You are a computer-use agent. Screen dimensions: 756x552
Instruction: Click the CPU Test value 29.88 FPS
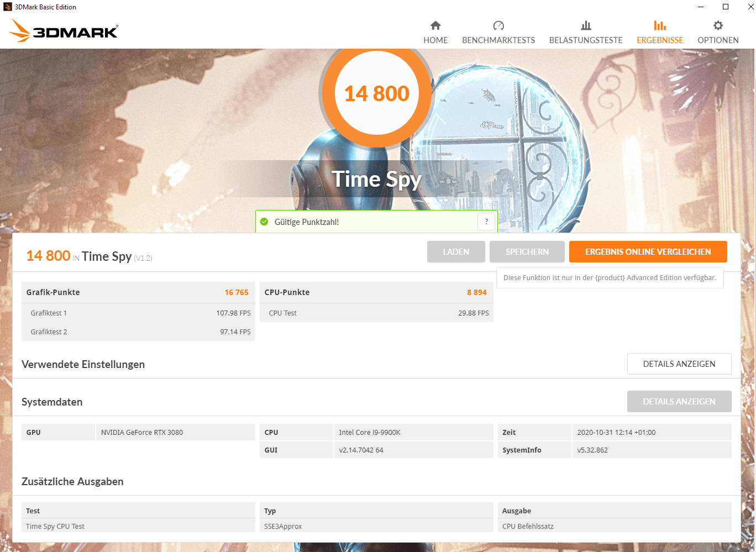[474, 313]
